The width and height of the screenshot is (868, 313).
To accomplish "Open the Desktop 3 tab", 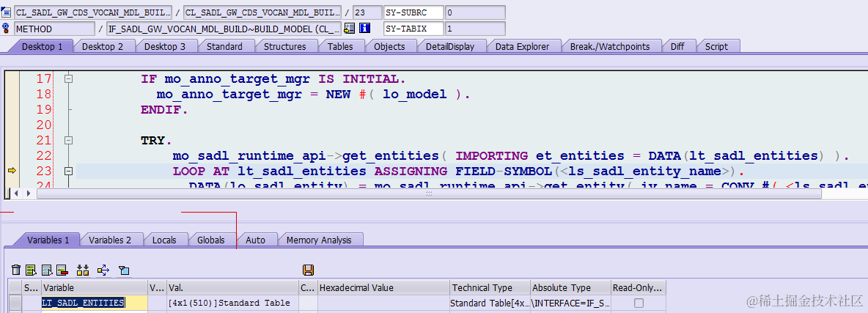I will 165,46.
